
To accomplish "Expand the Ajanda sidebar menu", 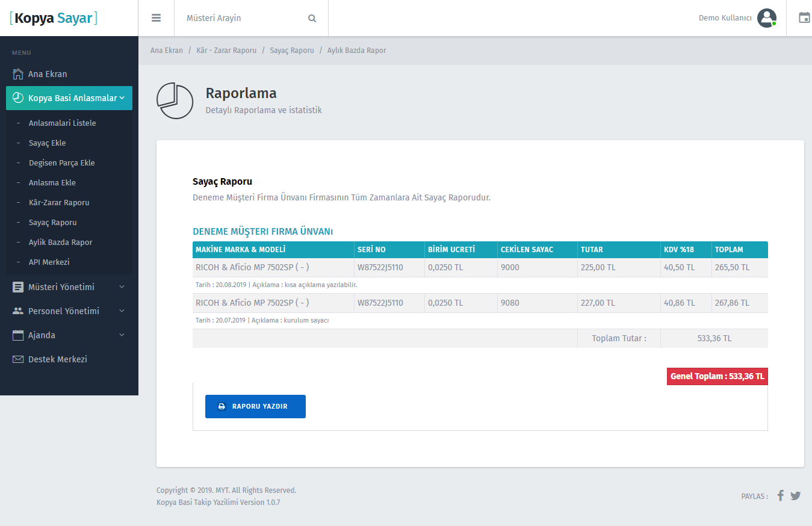I will pyautogui.click(x=69, y=335).
